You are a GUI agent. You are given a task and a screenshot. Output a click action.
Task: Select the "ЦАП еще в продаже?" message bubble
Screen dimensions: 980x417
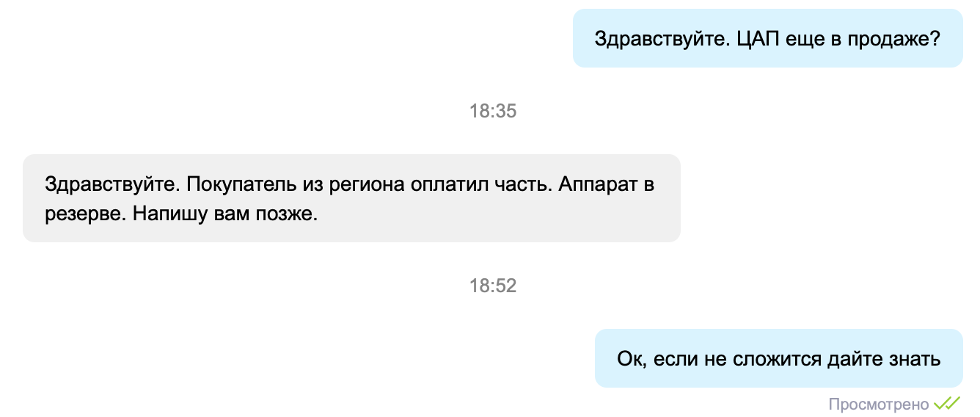click(767, 38)
